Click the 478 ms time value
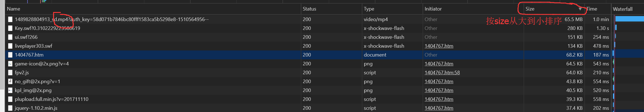The width and height of the screenshot is (644, 112). (601, 46)
